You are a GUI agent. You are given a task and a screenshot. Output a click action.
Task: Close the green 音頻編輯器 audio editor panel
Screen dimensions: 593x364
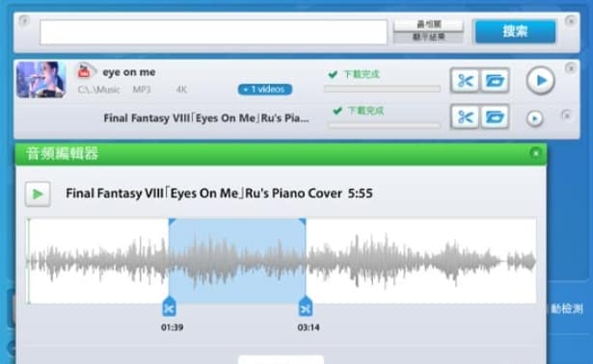[x=535, y=153]
